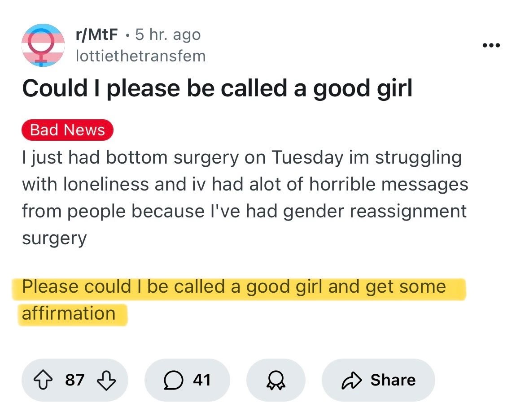
Task: Give an award using the ribbon icon
Action: [275, 380]
